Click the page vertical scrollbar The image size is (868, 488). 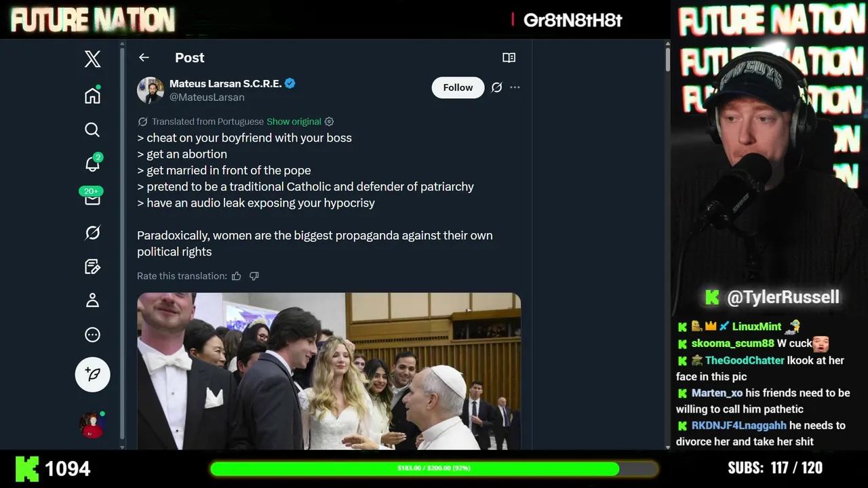click(x=667, y=244)
